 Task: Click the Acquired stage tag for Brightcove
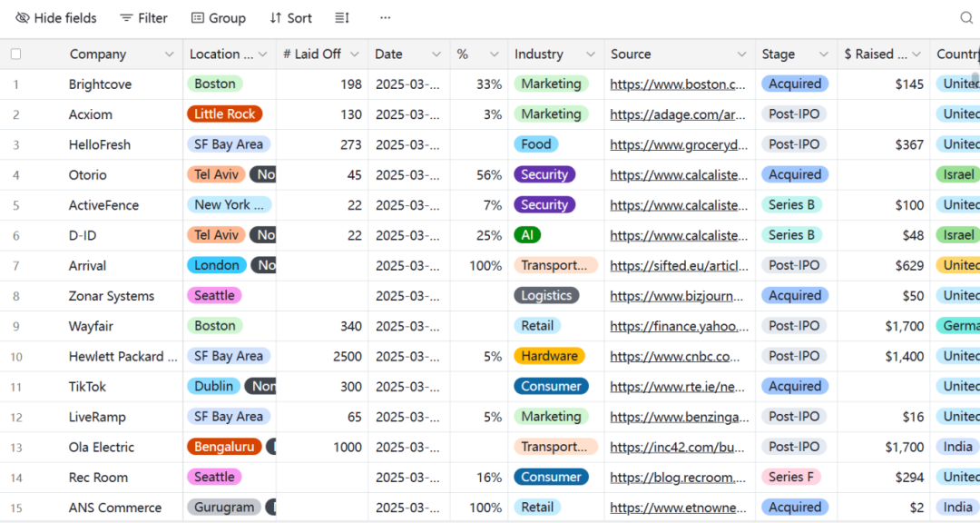click(795, 84)
